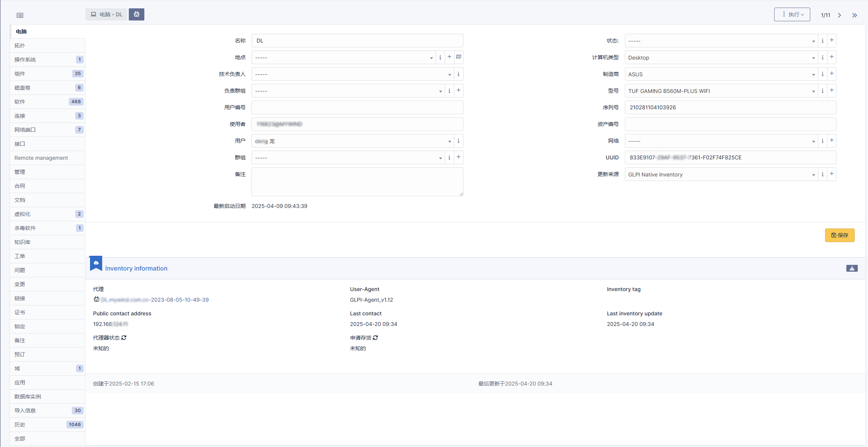
Task: Open 技术负责人 dropdown
Action: [x=353, y=74]
